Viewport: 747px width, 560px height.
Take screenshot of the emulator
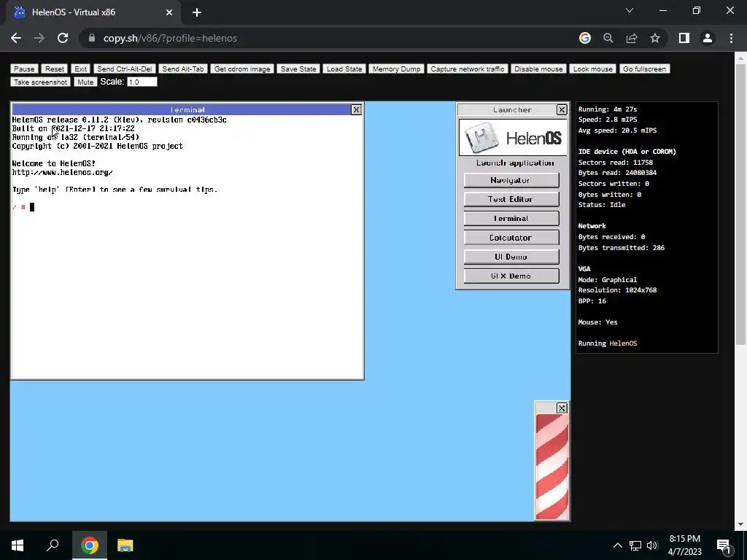point(41,82)
